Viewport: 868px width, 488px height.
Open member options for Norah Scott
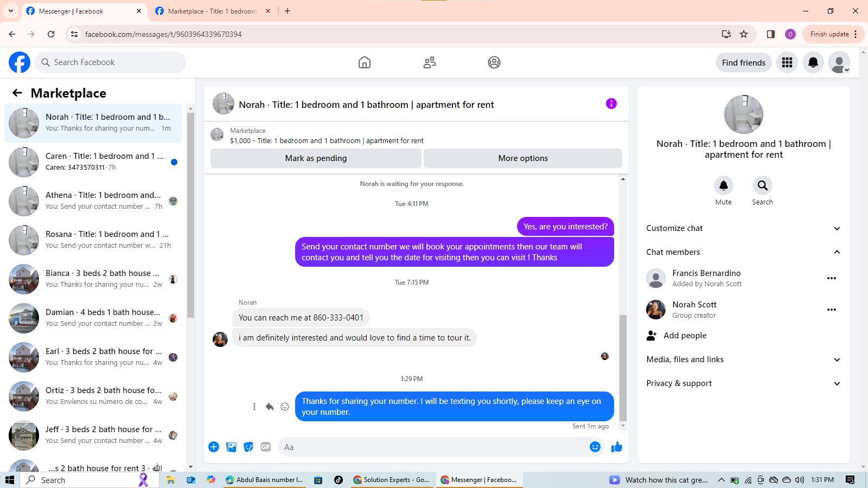(x=832, y=310)
